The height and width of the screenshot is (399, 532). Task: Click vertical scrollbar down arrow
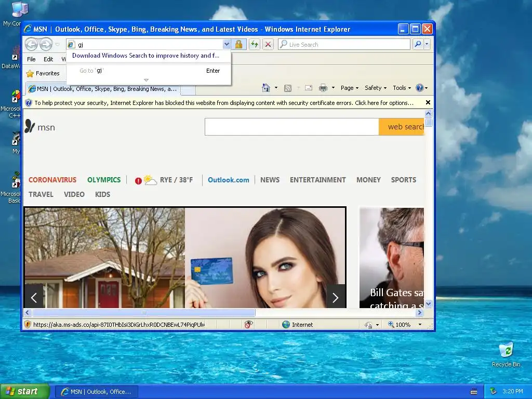(x=428, y=304)
